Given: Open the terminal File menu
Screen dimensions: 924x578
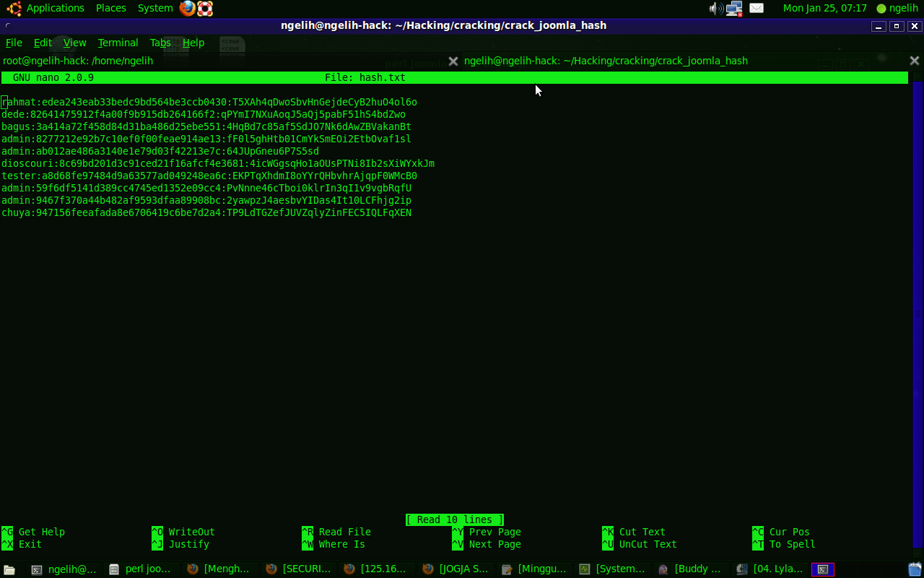Looking at the screenshot, I should coord(14,43).
